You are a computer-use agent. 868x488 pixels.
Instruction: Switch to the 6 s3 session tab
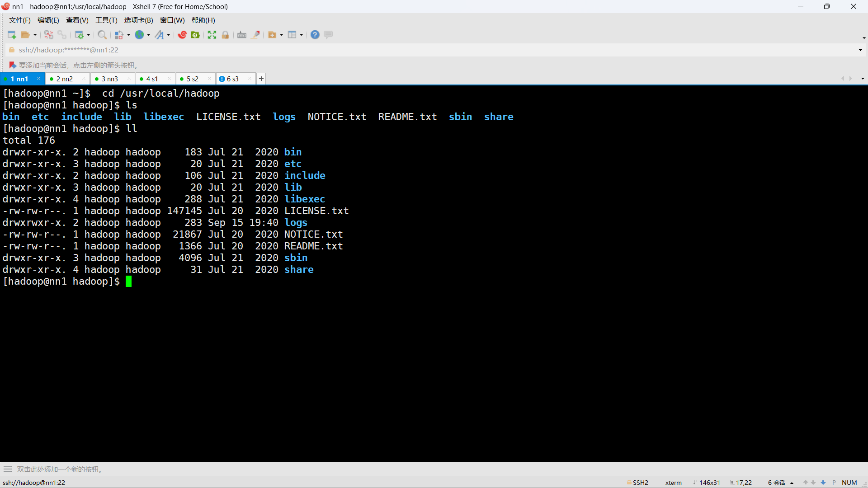pyautogui.click(x=233, y=79)
